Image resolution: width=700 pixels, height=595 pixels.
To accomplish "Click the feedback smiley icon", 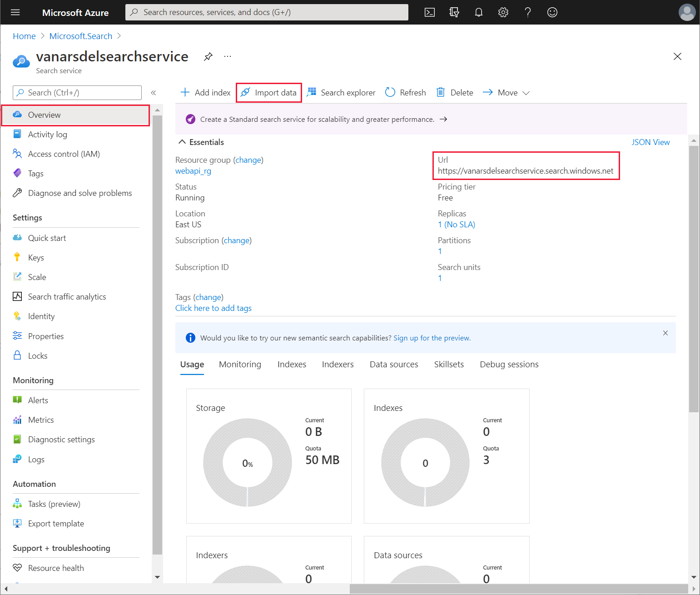I will click(x=552, y=12).
